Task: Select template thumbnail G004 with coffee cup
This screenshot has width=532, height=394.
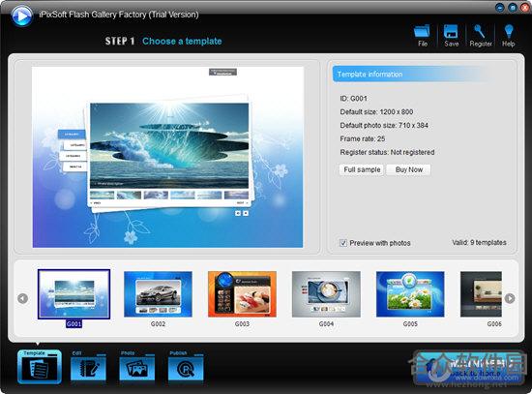Action: (326, 294)
